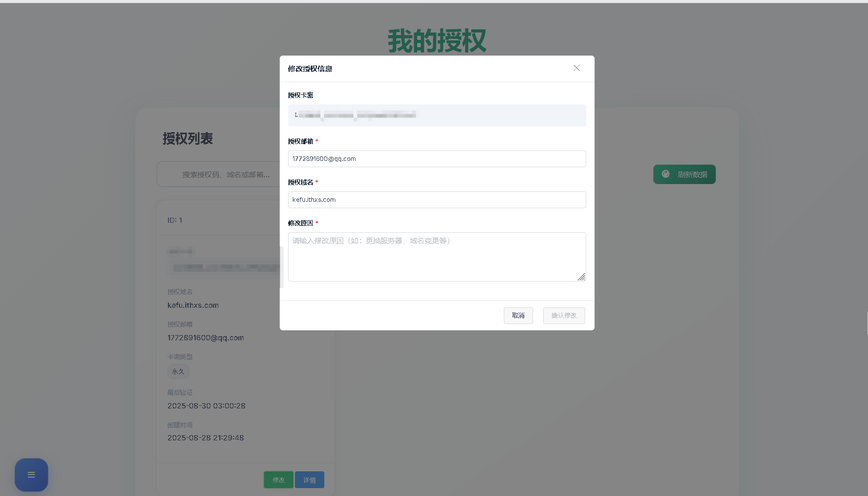The height and width of the screenshot is (496, 868).
Task: Open details with the 详情 button
Action: (x=309, y=479)
